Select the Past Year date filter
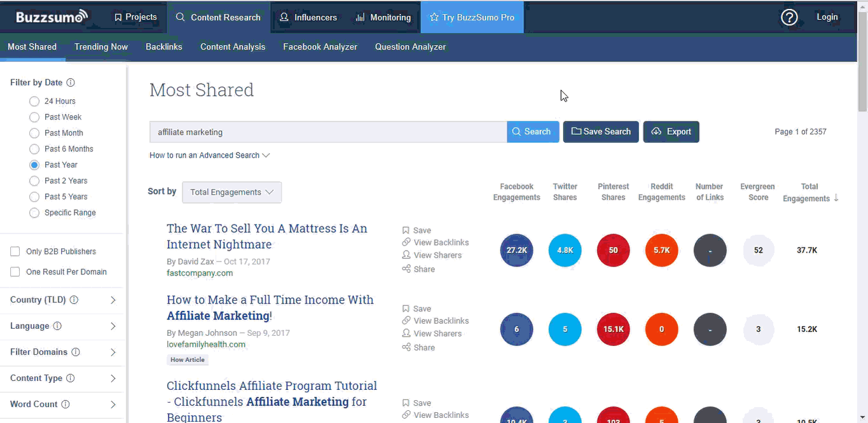This screenshot has width=868, height=423. click(x=34, y=165)
